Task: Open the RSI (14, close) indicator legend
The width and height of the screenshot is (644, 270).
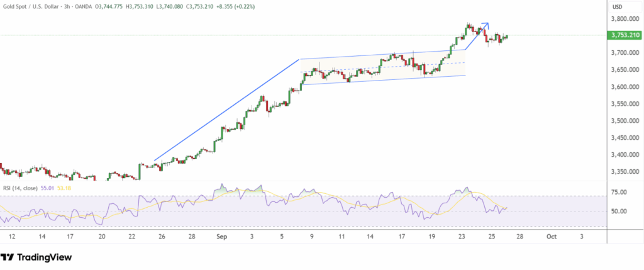Action: point(19,188)
